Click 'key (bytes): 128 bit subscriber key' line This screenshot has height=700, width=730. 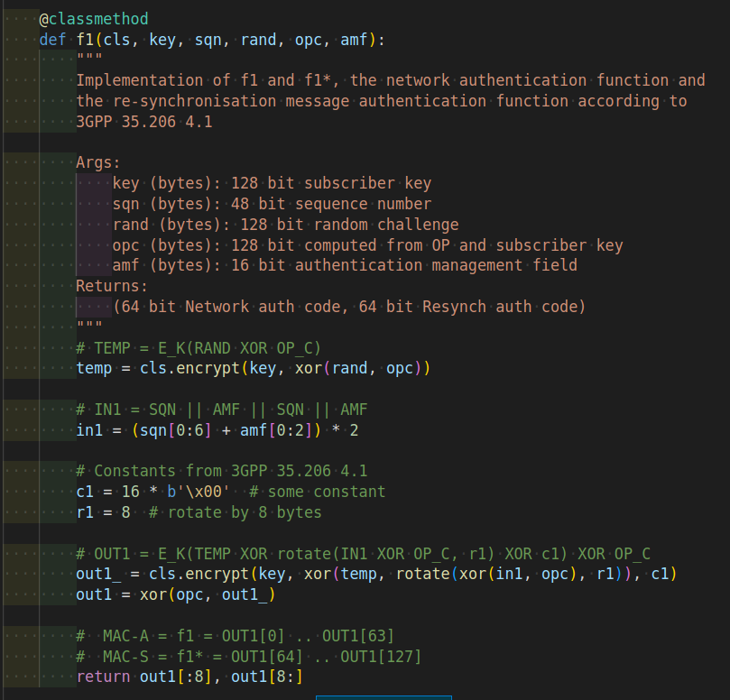tap(272, 183)
